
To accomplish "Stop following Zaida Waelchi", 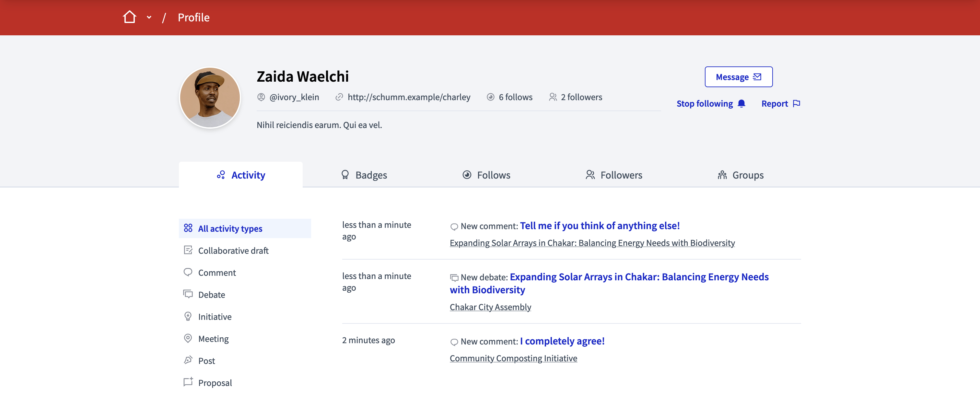I will coord(705,103).
